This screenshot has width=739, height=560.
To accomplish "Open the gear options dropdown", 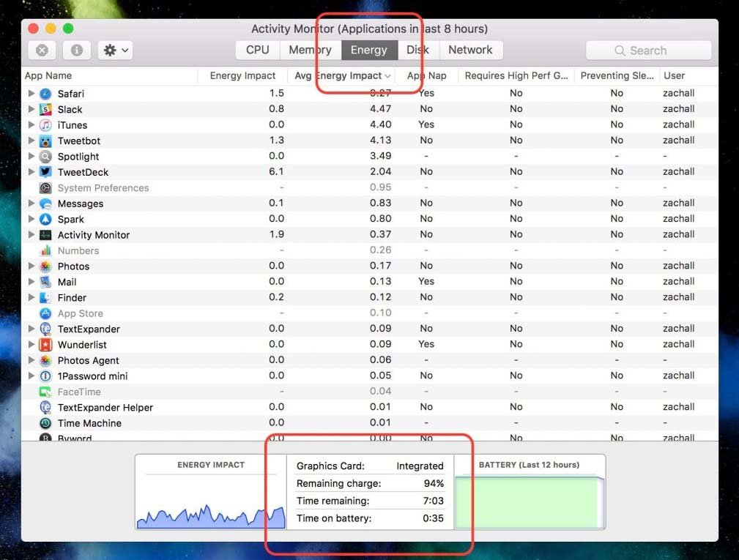I will point(116,50).
